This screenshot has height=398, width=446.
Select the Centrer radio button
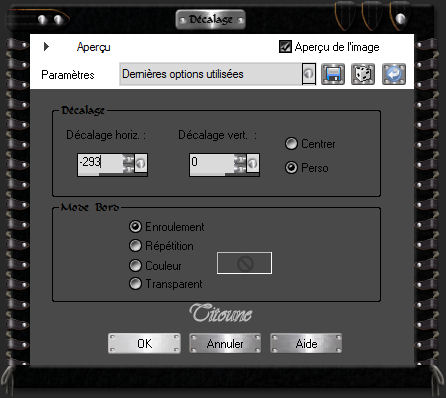click(291, 144)
